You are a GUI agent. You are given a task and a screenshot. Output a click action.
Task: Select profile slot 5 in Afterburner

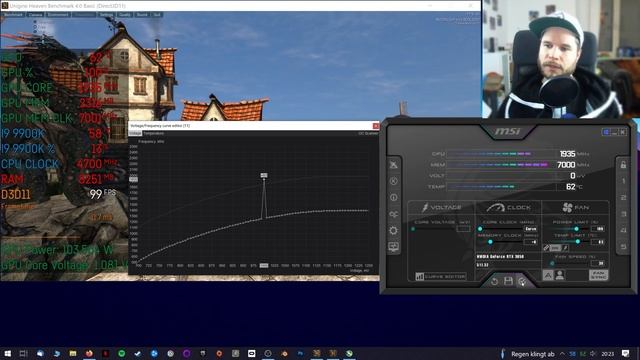[x=623, y=247]
